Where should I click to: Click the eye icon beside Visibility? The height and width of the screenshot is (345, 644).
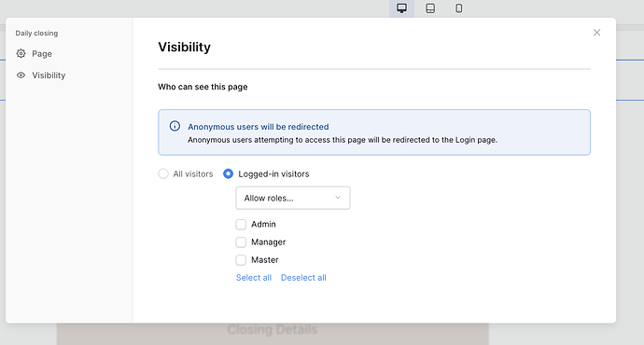pyautogui.click(x=21, y=76)
